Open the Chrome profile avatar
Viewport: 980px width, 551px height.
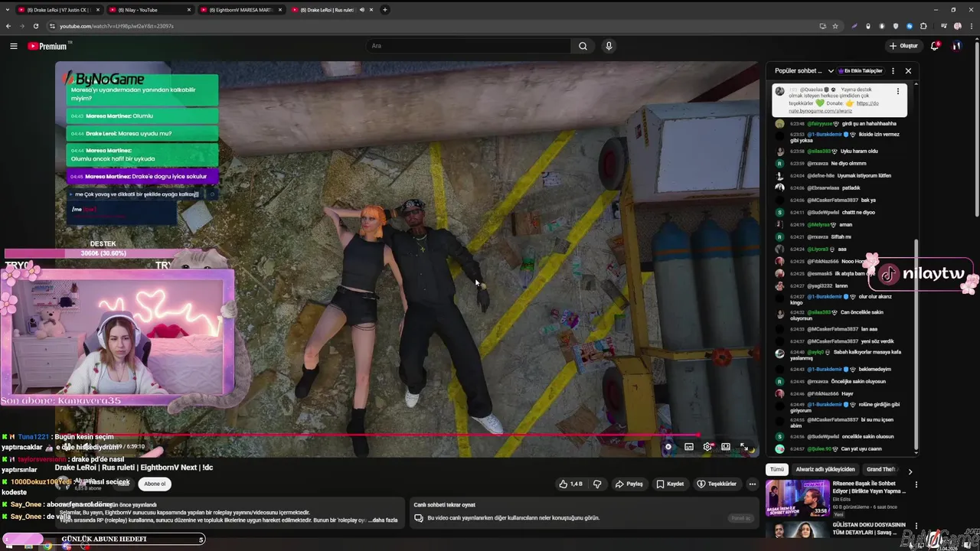(957, 26)
